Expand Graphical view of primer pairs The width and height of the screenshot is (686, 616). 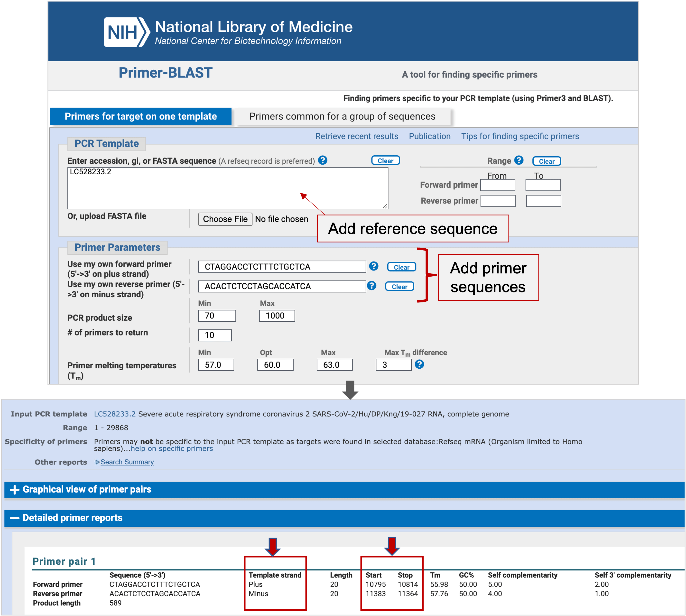click(x=14, y=489)
